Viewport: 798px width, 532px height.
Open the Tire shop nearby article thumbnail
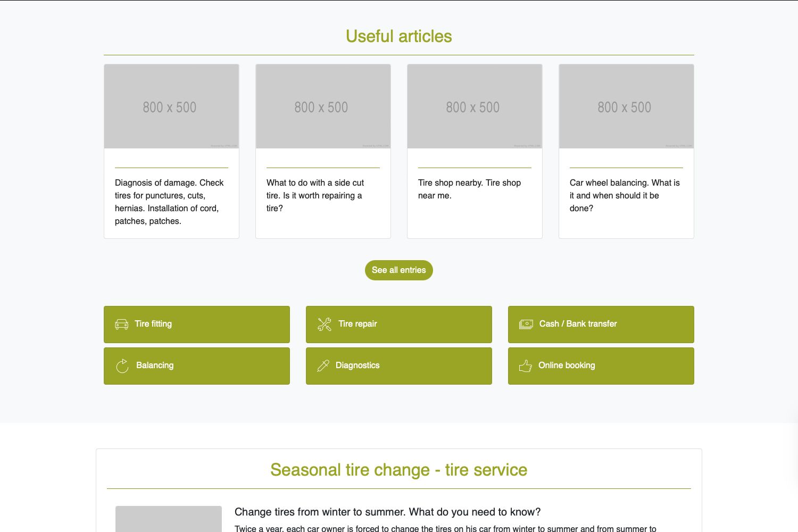(475, 106)
